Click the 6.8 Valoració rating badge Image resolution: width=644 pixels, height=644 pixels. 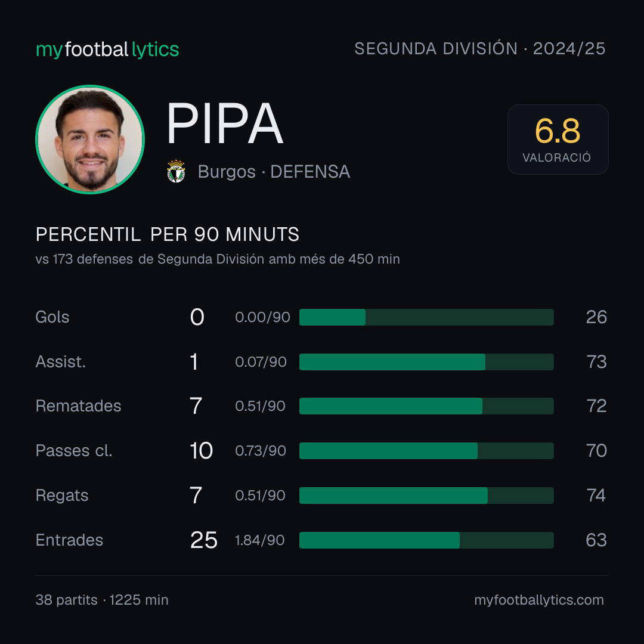[558, 139]
